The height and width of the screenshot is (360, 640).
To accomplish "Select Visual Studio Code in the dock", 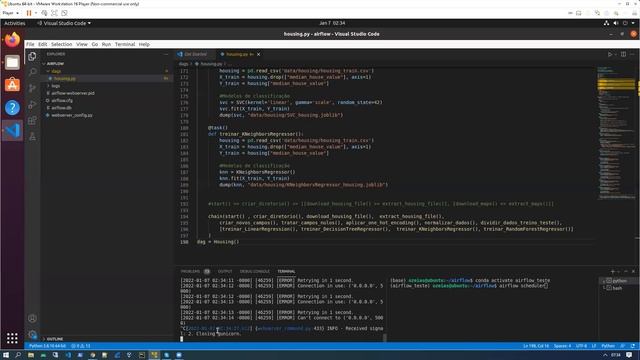I will tap(12, 130).
